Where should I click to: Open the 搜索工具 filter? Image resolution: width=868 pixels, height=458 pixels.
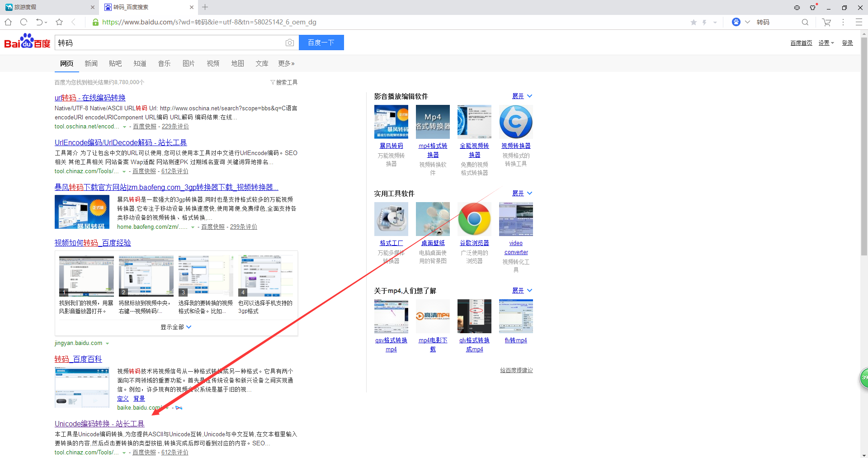tap(284, 82)
